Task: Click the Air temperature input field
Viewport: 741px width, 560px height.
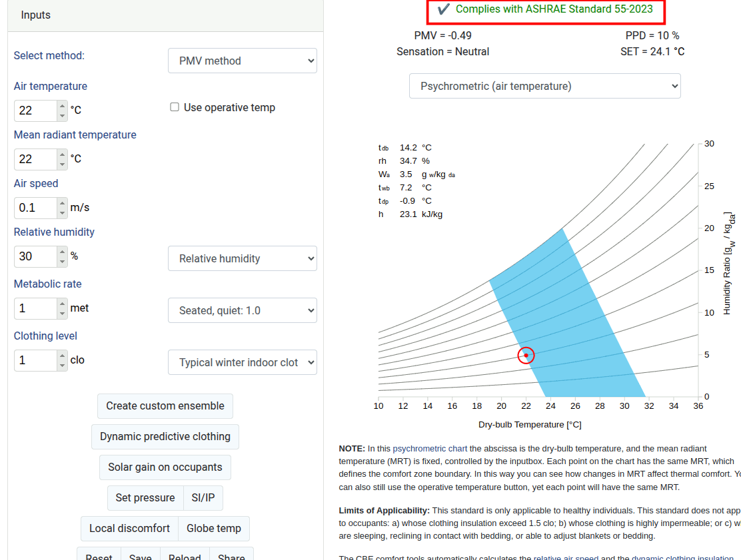Action: [35, 111]
